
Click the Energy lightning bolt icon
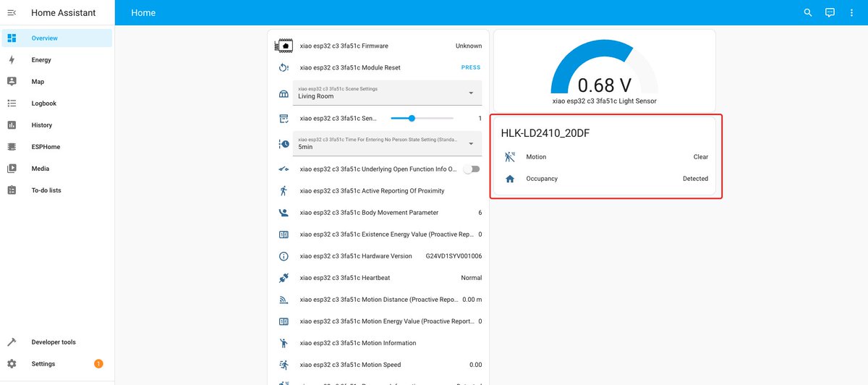tap(12, 60)
